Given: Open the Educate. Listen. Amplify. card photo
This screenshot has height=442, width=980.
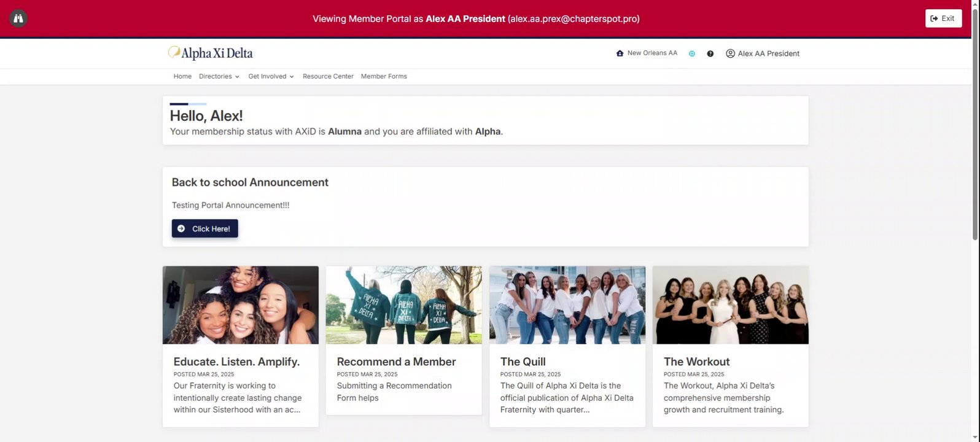Looking at the screenshot, I should click(x=241, y=305).
